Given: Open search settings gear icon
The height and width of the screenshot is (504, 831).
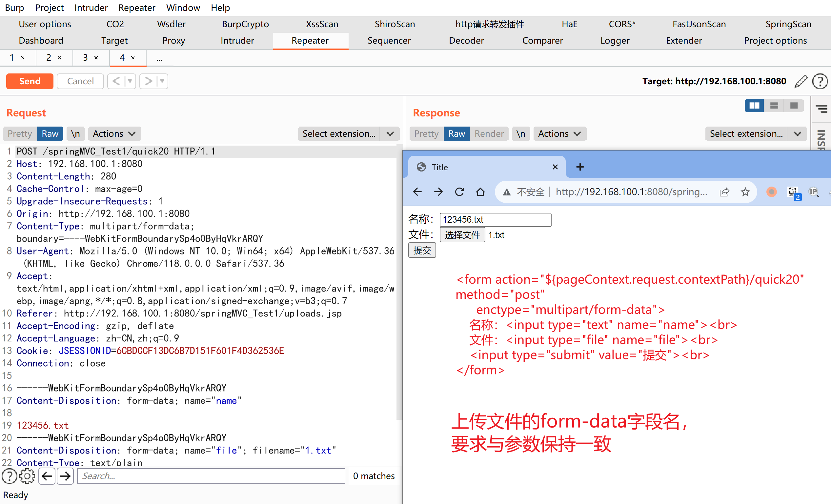Looking at the screenshot, I should [x=27, y=476].
